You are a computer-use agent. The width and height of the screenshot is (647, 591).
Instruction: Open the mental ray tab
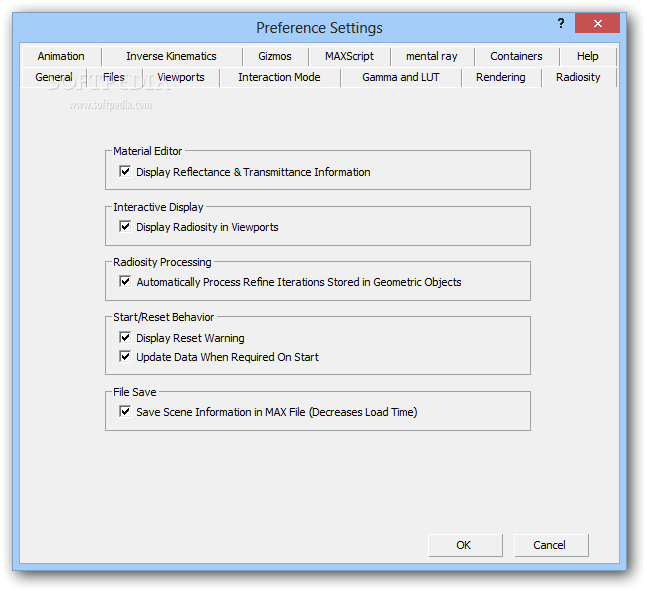pyautogui.click(x=432, y=56)
